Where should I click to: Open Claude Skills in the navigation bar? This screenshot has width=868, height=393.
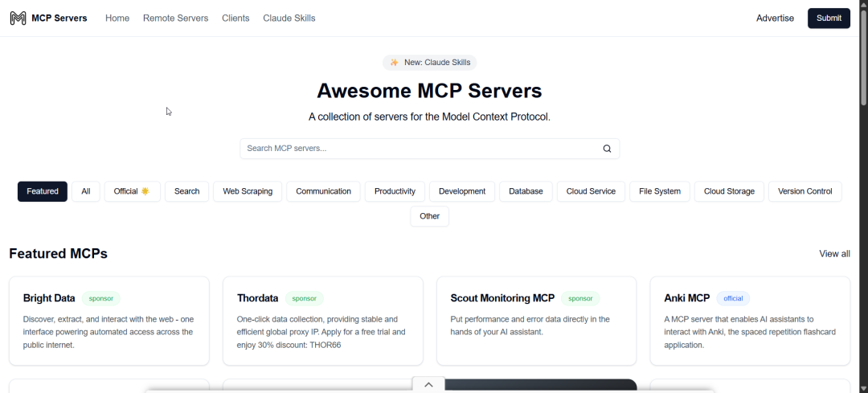pyautogui.click(x=289, y=18)
